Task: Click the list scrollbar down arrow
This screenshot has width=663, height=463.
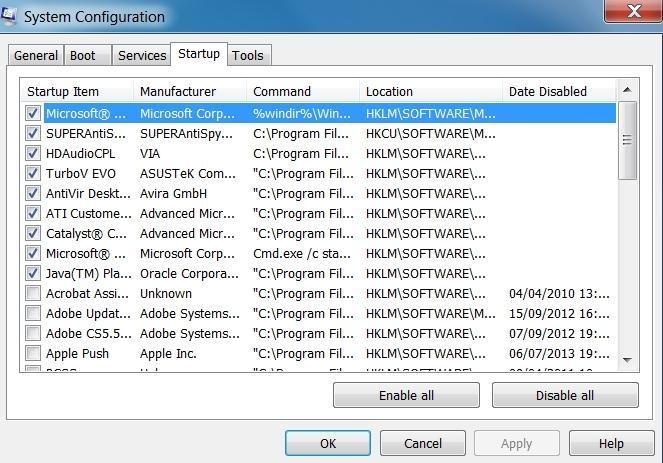Action: (x=627, y=360)
